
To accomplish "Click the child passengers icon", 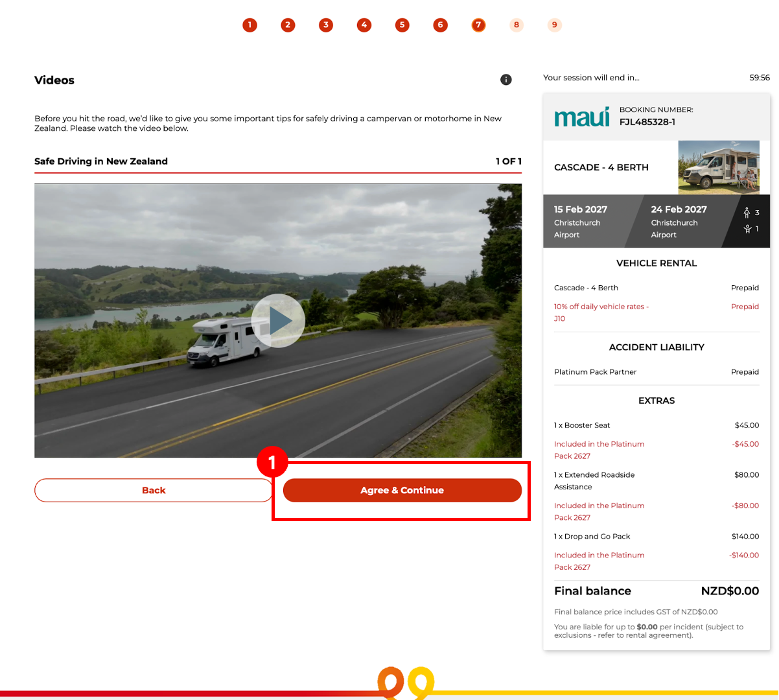I will (747, 229).
